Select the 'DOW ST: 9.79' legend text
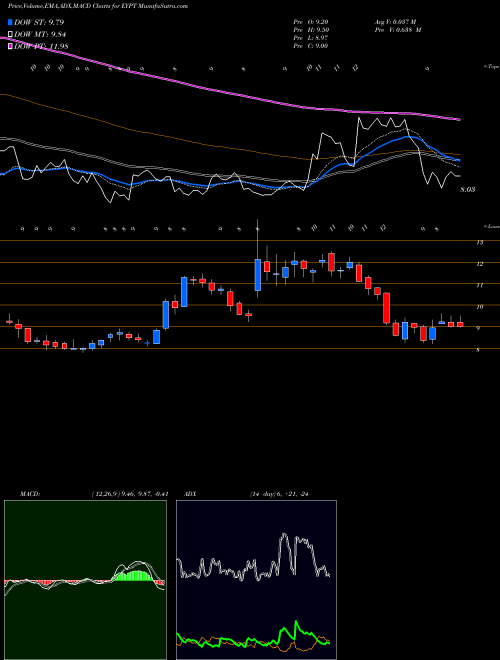The image size is (500, 660). pyautogui.click(x=39, y=22)
